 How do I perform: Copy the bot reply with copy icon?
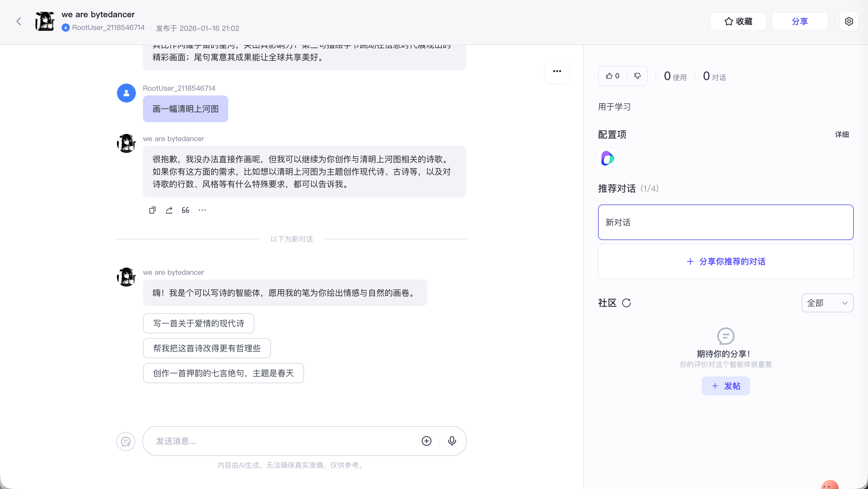pyautogui.click(x=152, y=210)
